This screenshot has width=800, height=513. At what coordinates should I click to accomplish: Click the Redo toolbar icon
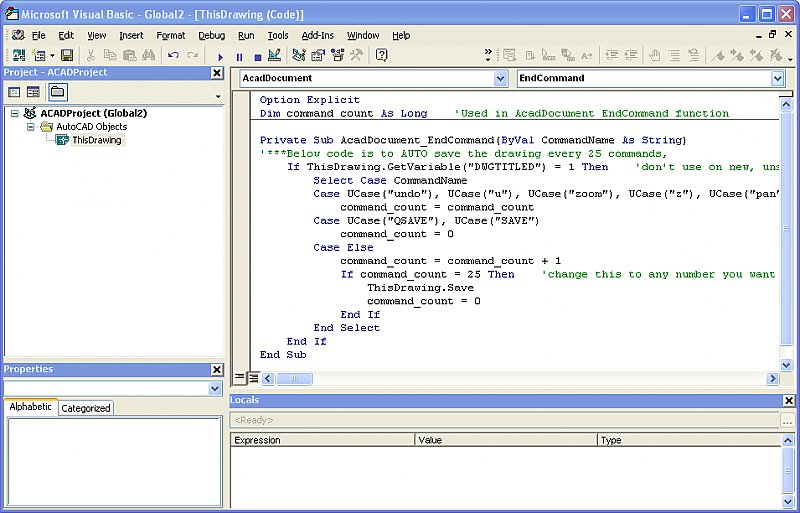point(192,55)
